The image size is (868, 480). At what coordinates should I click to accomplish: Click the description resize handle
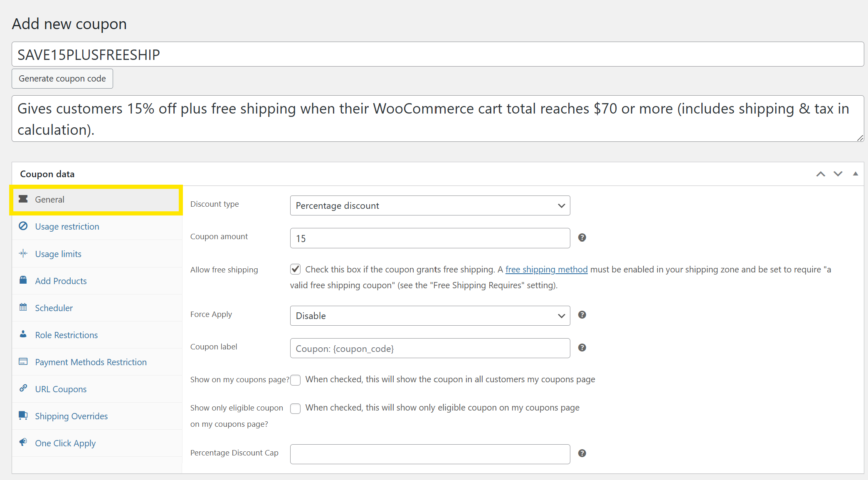tap(860, 138)
